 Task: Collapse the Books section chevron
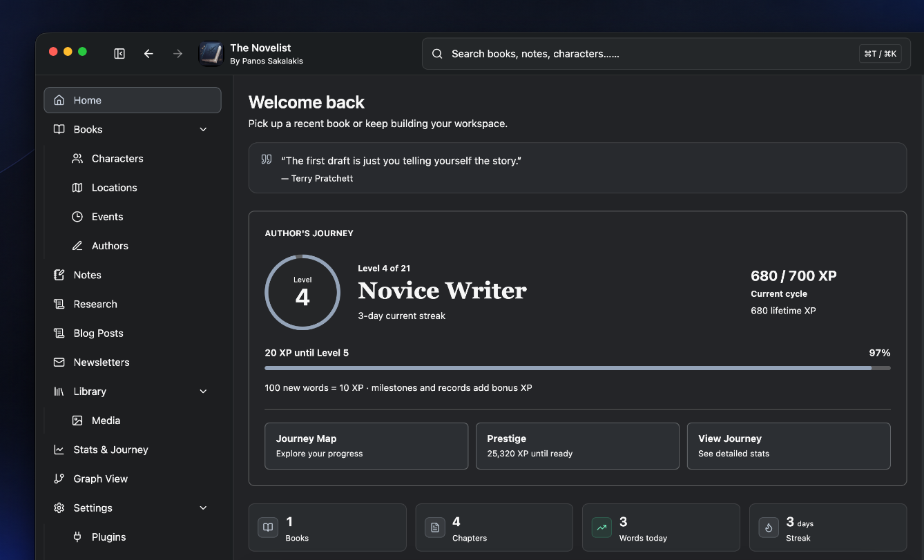203,129
